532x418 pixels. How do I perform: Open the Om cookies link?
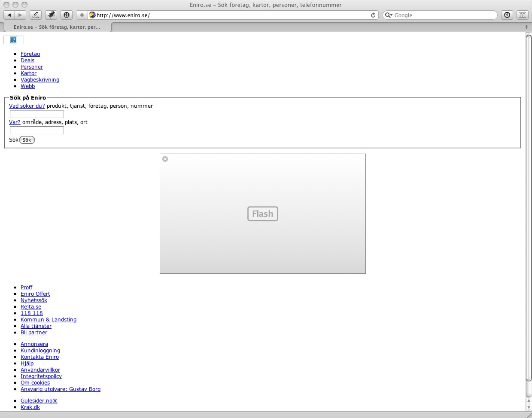[x=35, y=383]
